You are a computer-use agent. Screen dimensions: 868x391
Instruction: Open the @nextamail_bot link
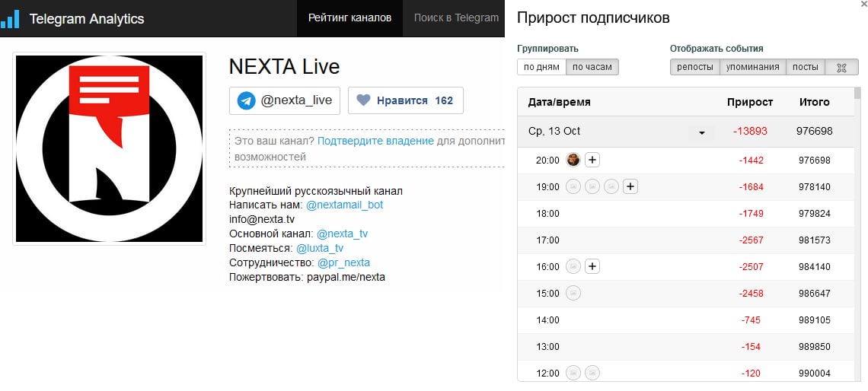[344, 205]
